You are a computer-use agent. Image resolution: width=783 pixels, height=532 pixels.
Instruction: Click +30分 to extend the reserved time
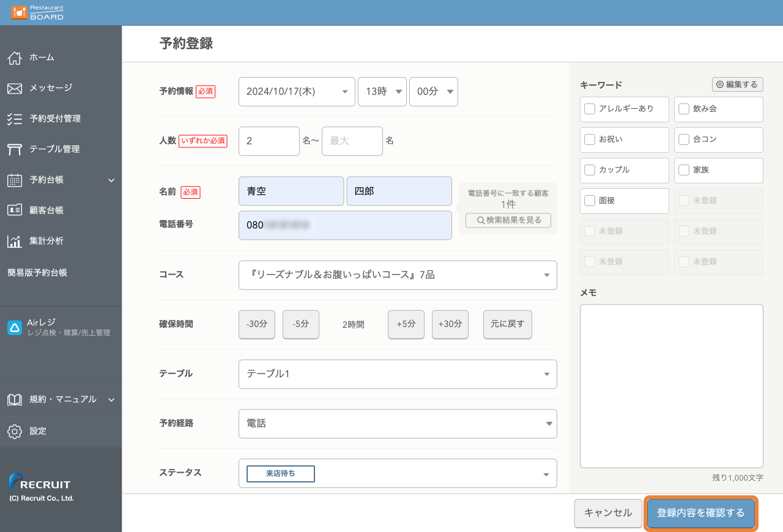(x=450, y=324)
